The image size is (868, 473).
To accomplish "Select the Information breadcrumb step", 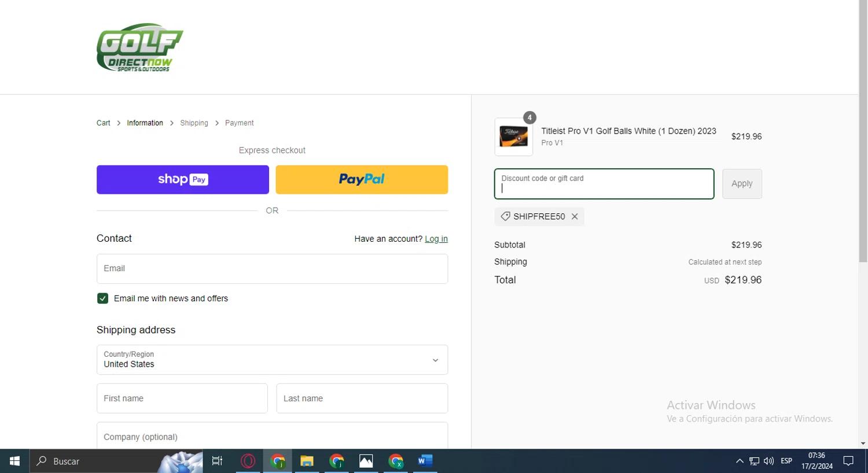I will [145, 123].
